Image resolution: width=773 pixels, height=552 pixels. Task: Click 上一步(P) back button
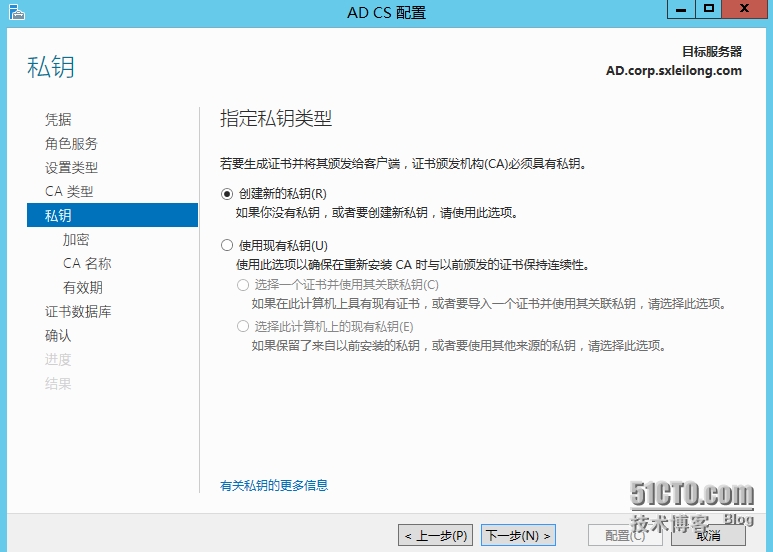(436, 535)
